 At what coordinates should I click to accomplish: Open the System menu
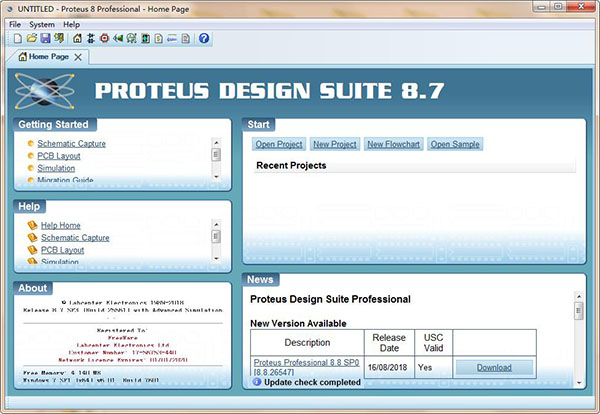[x=42, y=24]
